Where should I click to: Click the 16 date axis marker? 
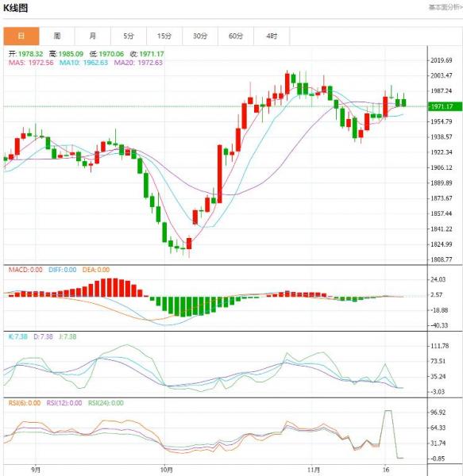[385, 470]
